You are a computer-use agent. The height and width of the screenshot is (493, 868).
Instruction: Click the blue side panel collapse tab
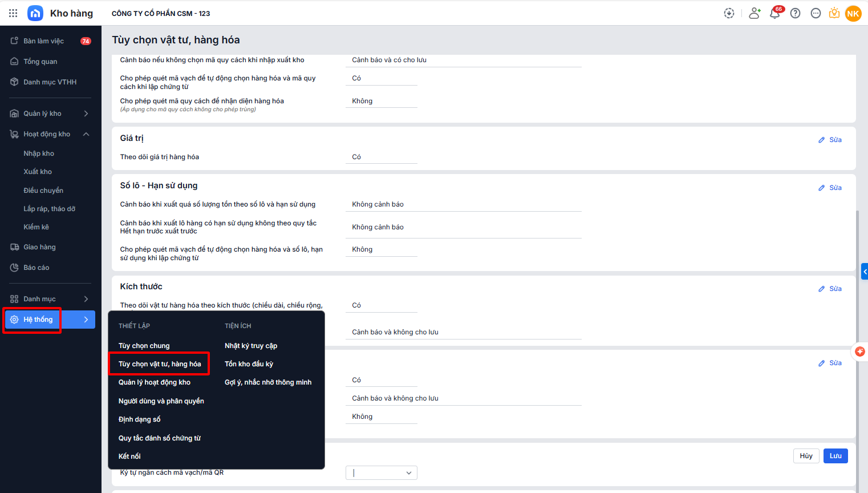[x=865, y=271]
